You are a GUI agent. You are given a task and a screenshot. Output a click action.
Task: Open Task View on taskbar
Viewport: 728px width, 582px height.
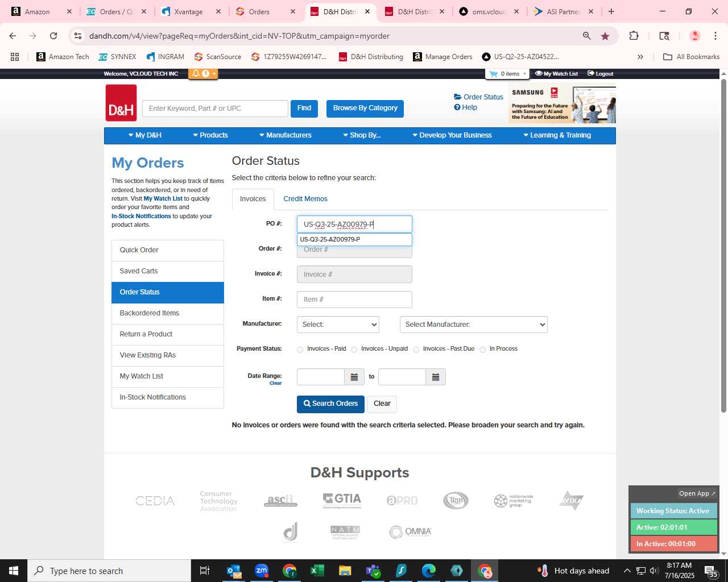[205, 571]
